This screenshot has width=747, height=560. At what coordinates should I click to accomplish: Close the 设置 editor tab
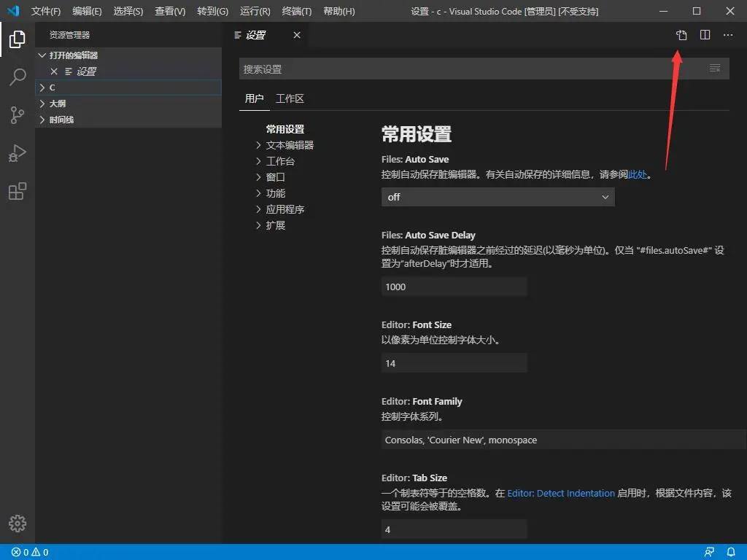(297, 35)
